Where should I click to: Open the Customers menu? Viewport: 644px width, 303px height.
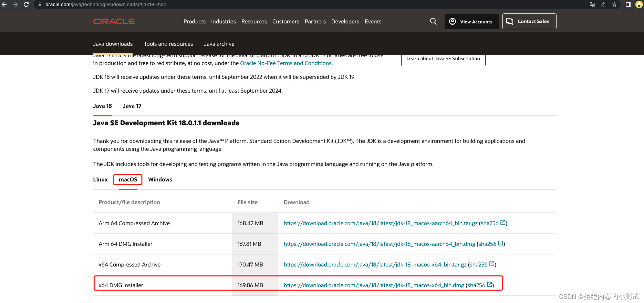coord(286,21)
